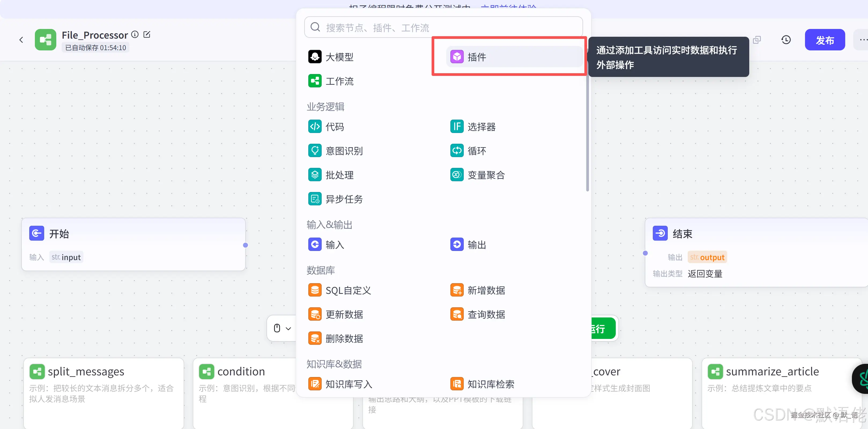Open version history with the clock icon
The height and width of the screenshot is (429, 868).
[x=786, y=39]
